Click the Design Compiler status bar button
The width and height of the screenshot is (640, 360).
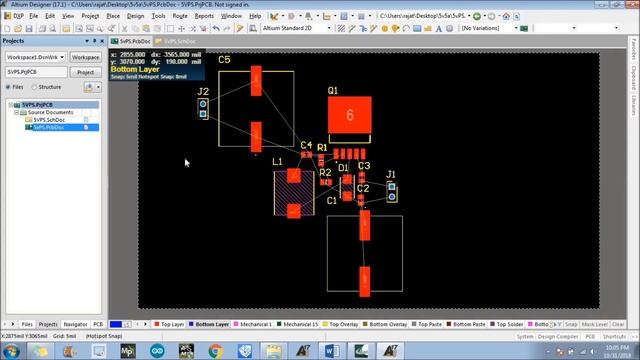[558, 337]
